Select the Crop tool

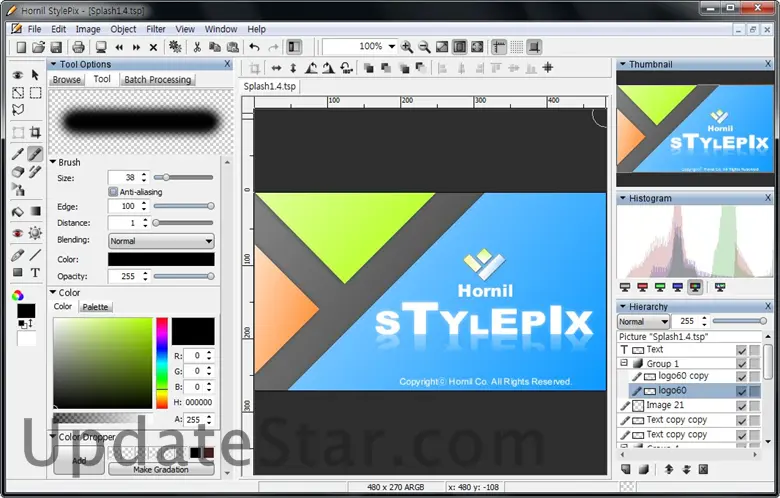[35, 132]
